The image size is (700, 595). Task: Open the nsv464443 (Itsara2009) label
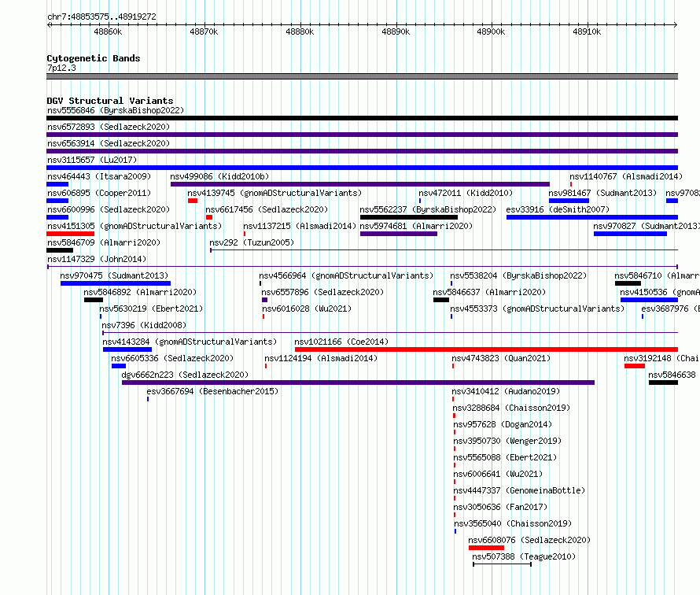99,176
